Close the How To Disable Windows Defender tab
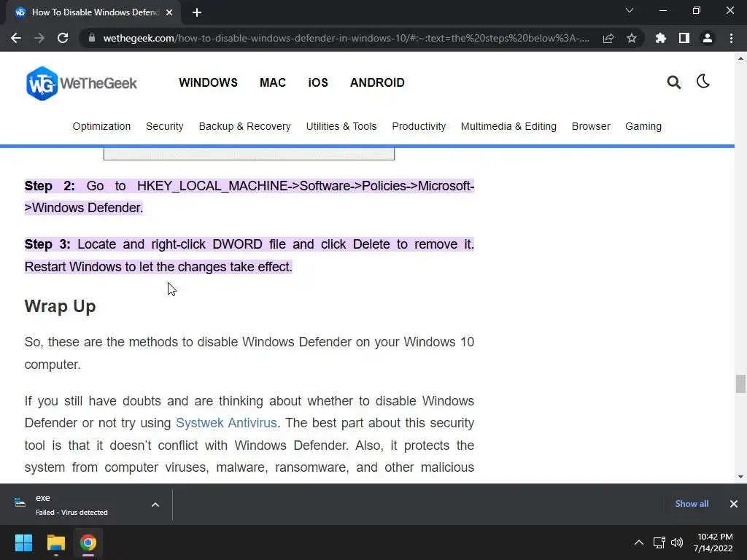This screenshot has height=560, width=747. click(169, 12)
